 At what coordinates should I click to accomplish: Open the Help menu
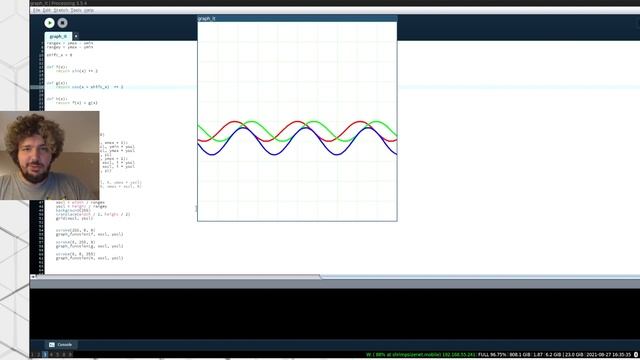89,10
